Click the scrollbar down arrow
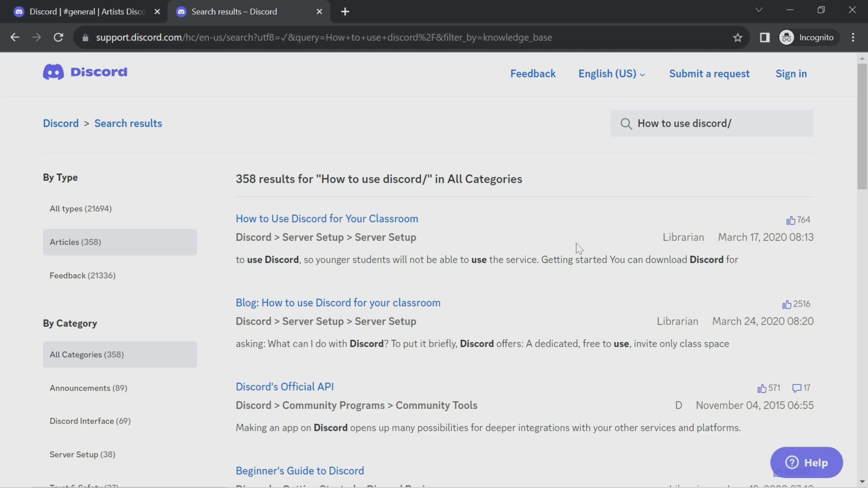Screen dimensions: 868x488 pyautogui.click(x=862, y=482)
